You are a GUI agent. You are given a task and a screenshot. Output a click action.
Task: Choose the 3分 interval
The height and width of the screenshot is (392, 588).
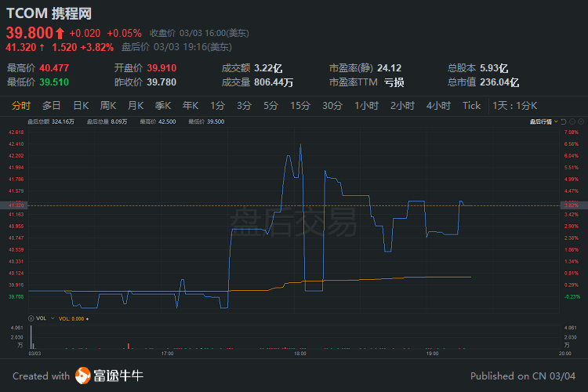click(x=244, y=106)
